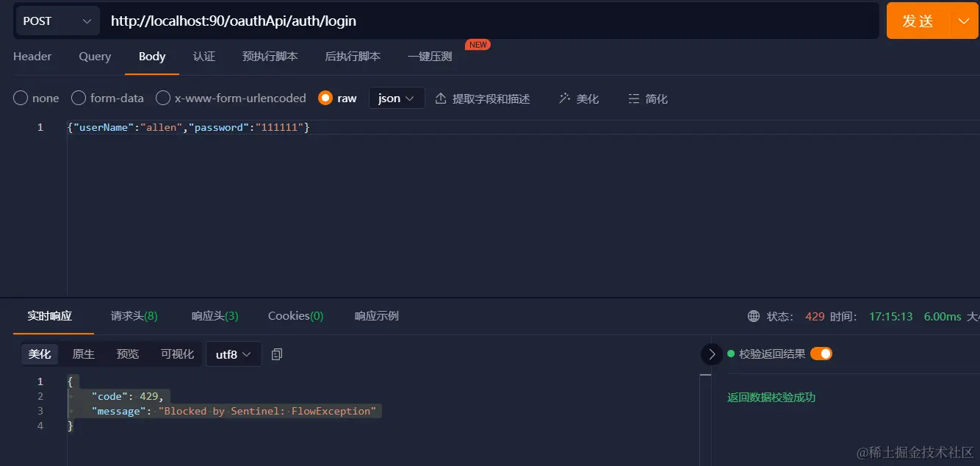Screen dimensions: 980x466
Task: Click the "code": 429 response line
Action: (x=128, y=396)
